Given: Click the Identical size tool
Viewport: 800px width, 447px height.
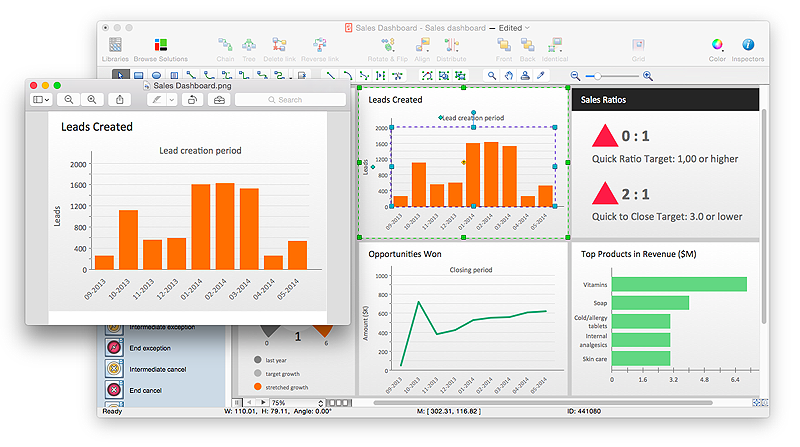Looking at the screenshot, I should [x=555, y=49].
